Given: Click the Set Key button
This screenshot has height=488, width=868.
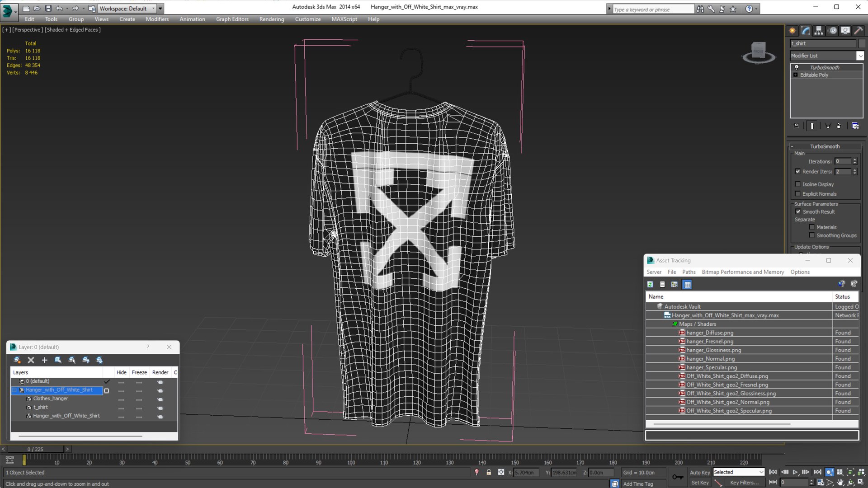Looking at the screenshot, I should click(699, 483).
